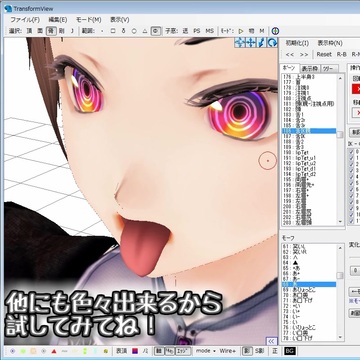360x360 pixels.
Task: Open the mode dropdown in the bottom bar
Action: point(205,351)
